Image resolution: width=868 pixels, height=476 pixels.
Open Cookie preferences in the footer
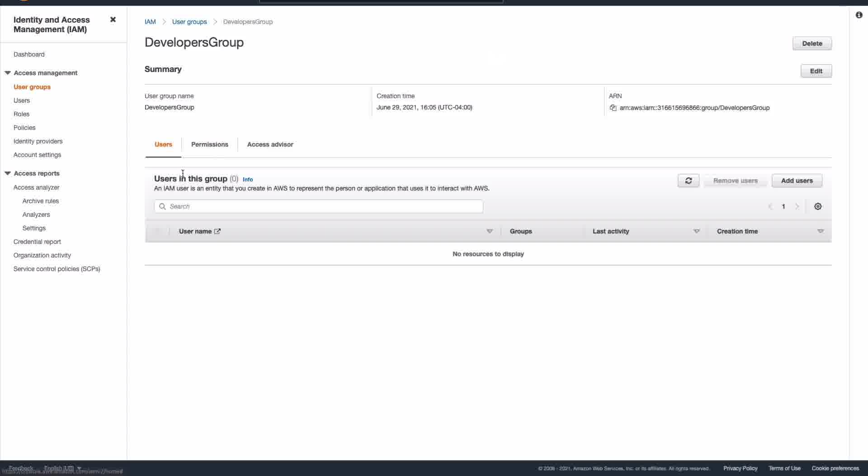click(x=835, y=468)
